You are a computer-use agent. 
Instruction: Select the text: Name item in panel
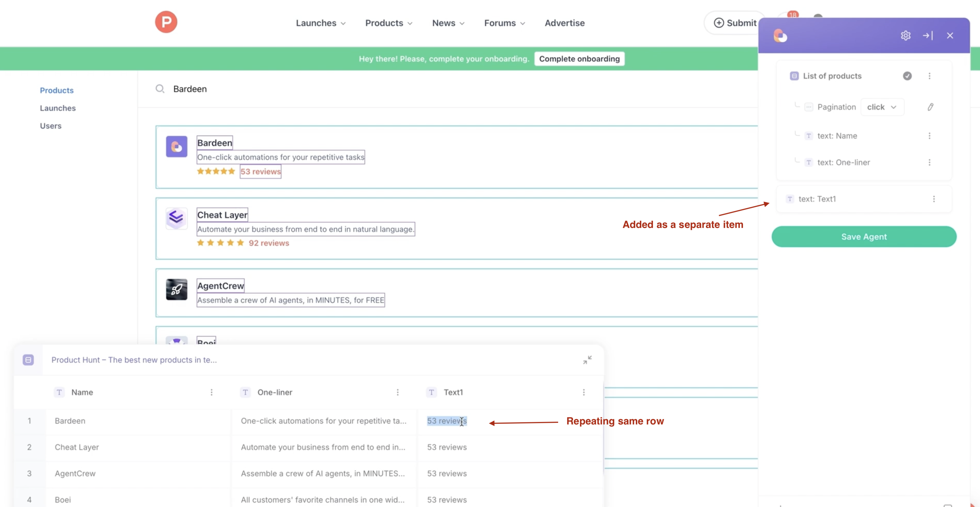click(x=837, y=136)
